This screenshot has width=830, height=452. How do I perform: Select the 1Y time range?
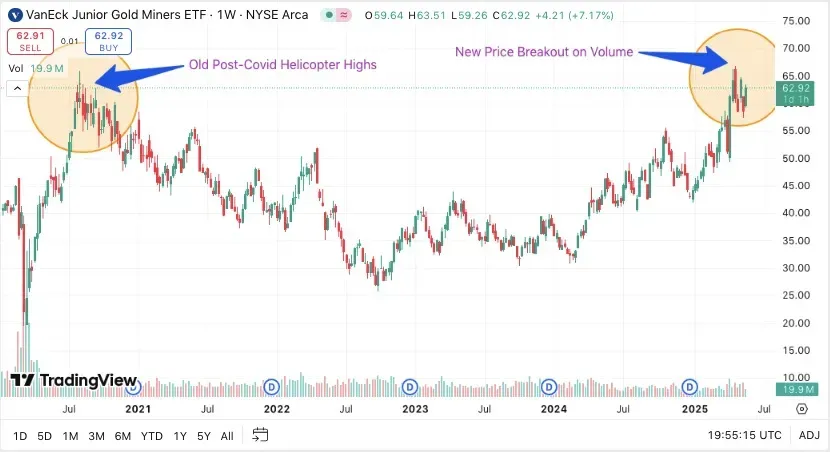click(180, 436)
